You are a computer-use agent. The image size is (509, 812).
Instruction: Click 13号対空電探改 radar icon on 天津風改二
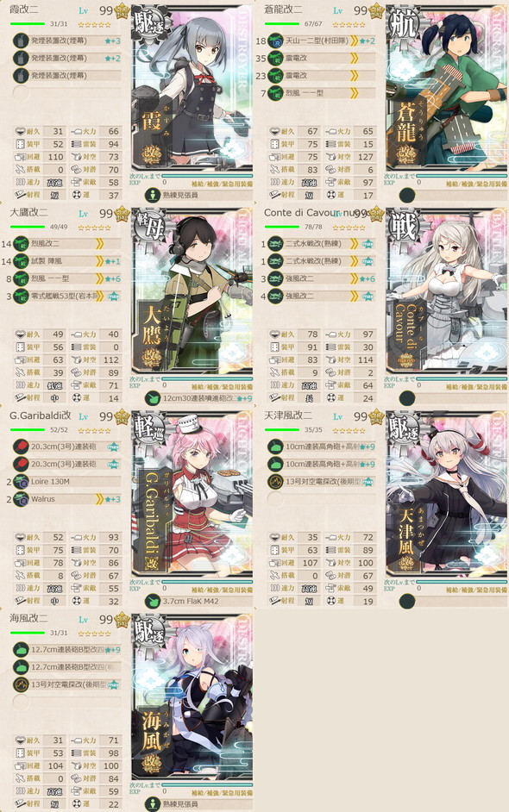pos(275,482)
